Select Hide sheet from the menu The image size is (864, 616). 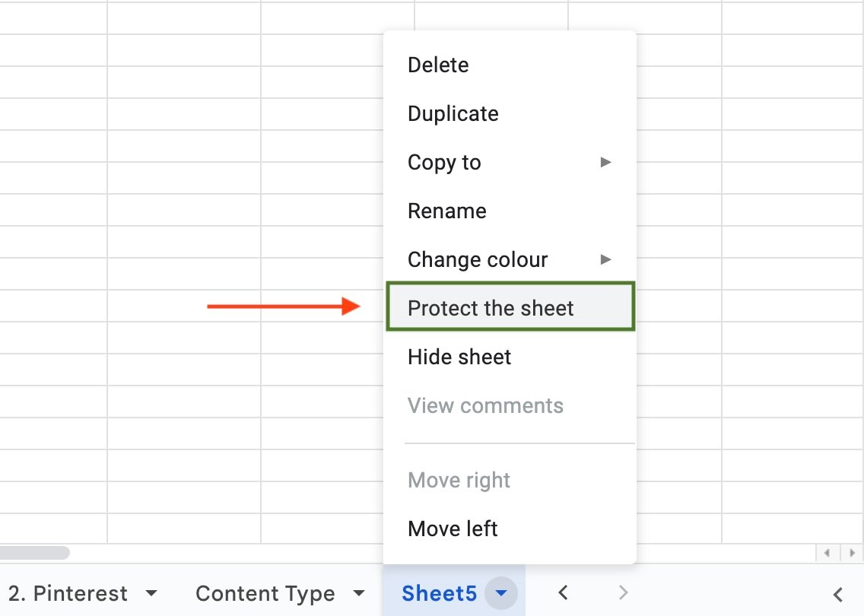pyautogui.click(x=459, y=357)
